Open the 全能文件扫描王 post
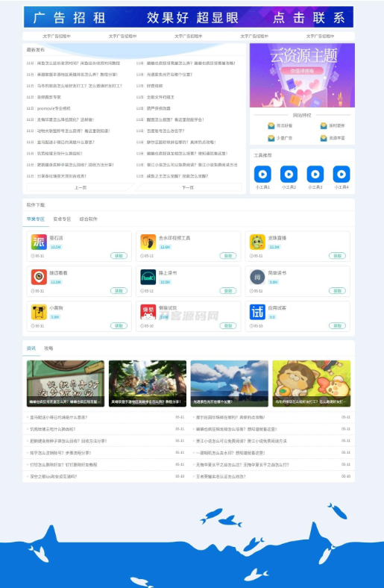 (160, 97)
